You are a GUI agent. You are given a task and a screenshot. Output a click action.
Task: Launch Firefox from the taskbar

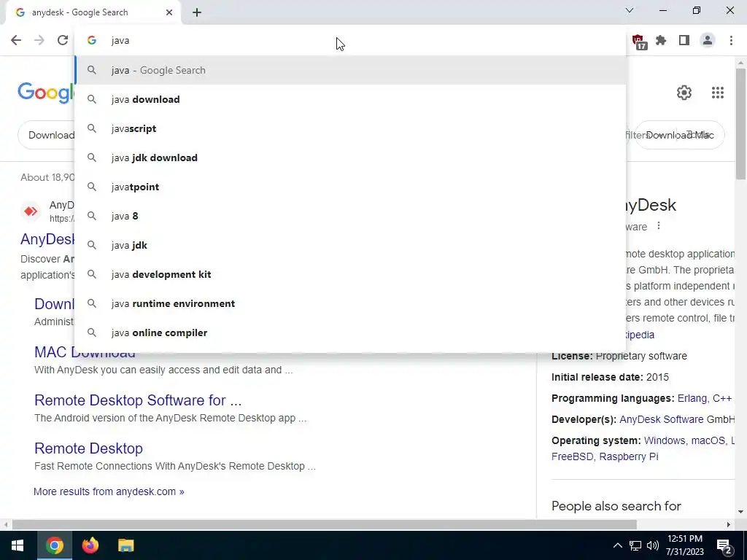pyautogui.click(x=90, y=545)
